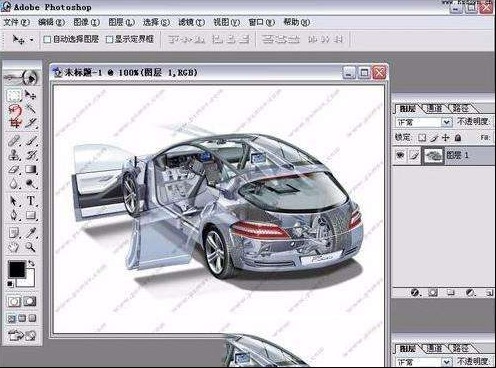Enable 自动选择图层 checkbox
Screen dimensions: 496x368
click(47, 40)
